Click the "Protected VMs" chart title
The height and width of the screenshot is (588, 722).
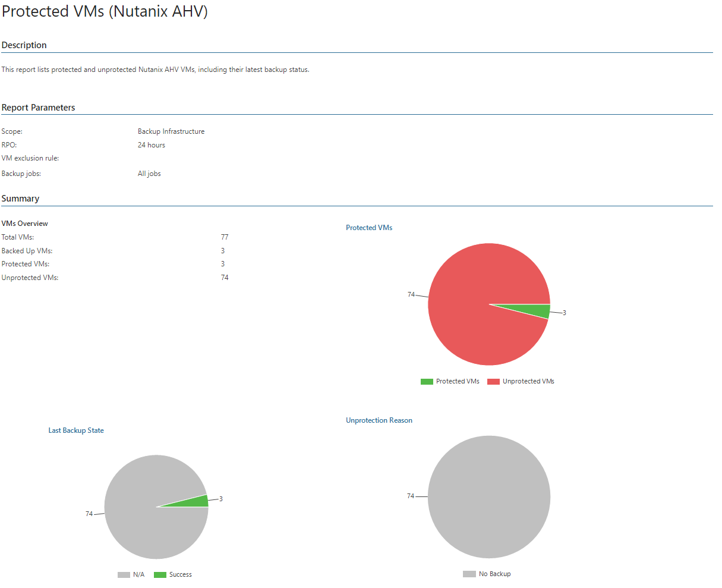369,228
